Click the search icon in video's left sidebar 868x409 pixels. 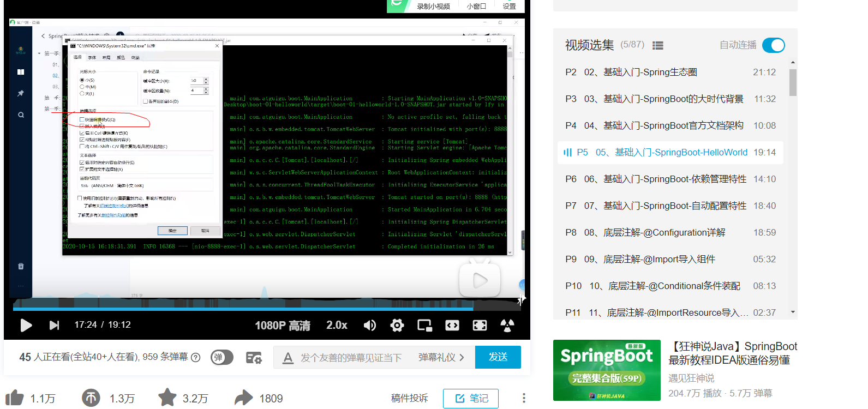[21, 115]
